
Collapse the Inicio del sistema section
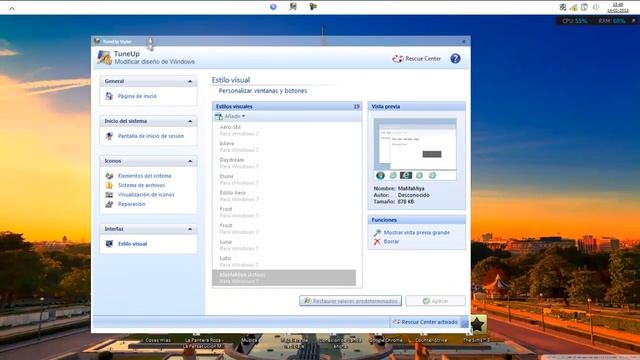click(190, 121)
